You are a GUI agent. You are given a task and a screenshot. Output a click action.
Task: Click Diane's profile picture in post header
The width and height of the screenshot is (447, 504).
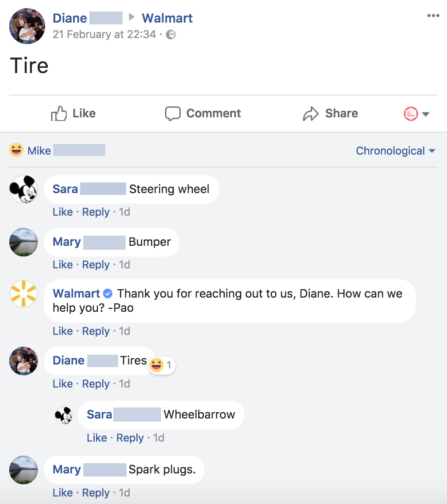pyautogui.click(x=27, y=26)
